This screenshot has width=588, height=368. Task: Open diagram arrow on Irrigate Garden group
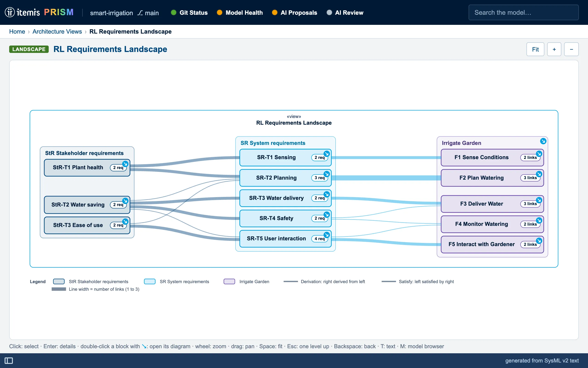click(x=543, y=141)
